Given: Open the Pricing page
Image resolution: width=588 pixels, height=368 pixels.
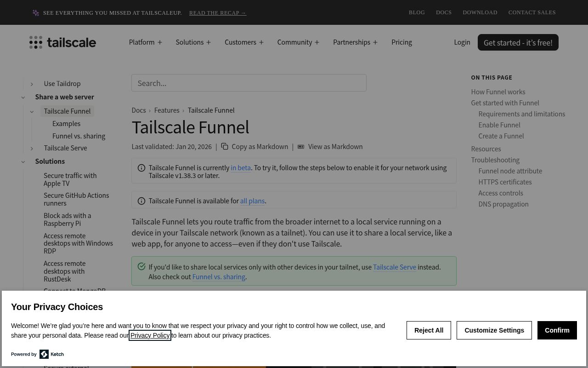Looking at the screenshot, I should [x=401, y=42].
